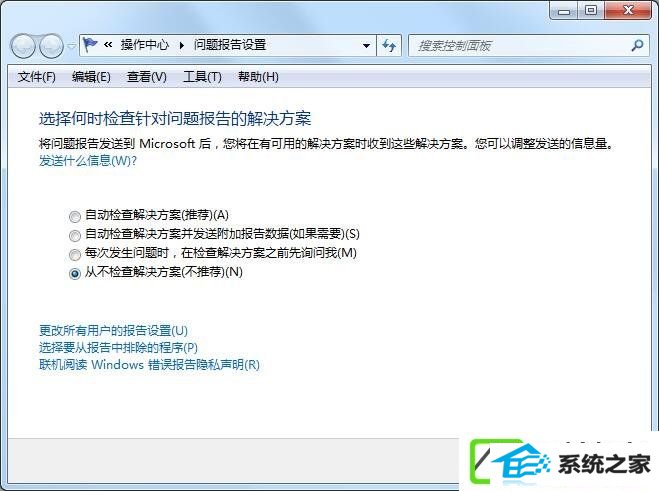Click the Back navigation arrow button
The height and width of the screenshot is (491, 659).
pos(23,46)
